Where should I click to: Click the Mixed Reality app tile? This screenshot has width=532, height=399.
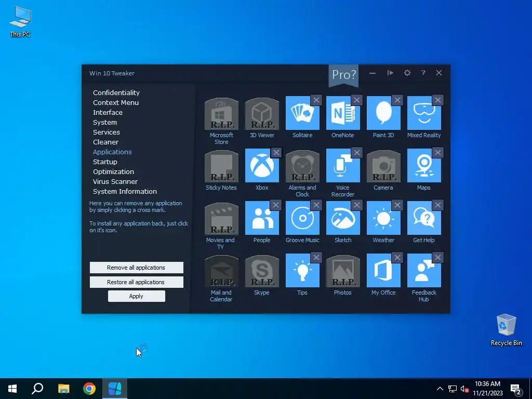point(424,113)
